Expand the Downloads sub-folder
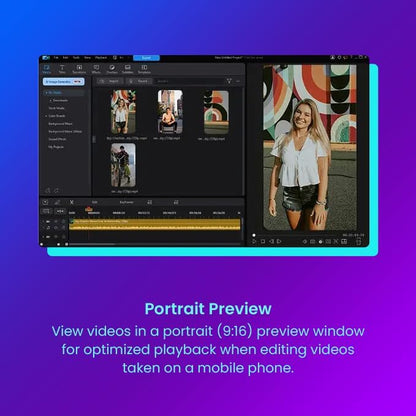Screen dimensions: 416x416 point(51,100)
